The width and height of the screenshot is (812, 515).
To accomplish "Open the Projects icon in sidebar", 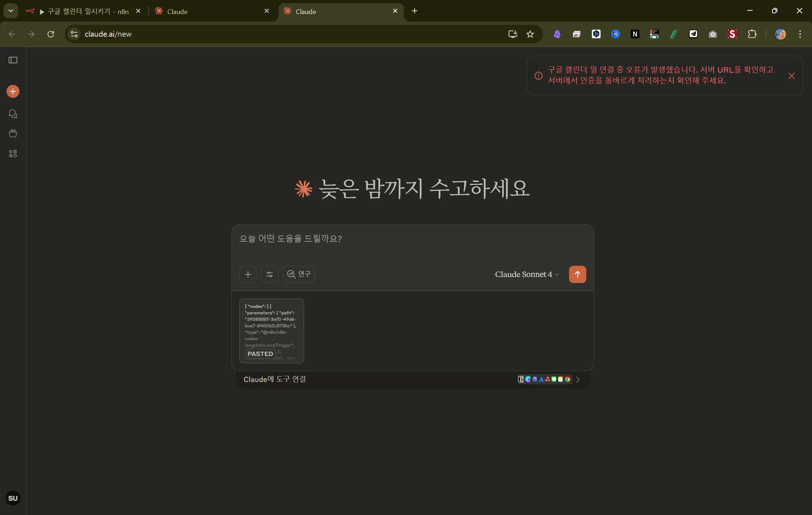I will click(x=13, y=133).
